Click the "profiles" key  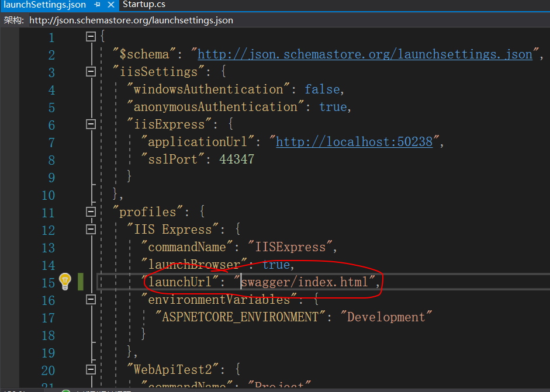pyautogui.click(x=148, y=212)
